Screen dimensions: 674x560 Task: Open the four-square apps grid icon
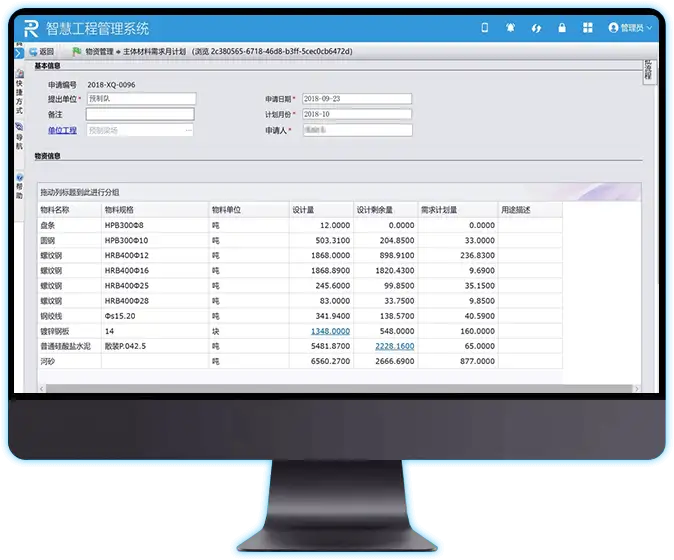click(x=587, y=28)
